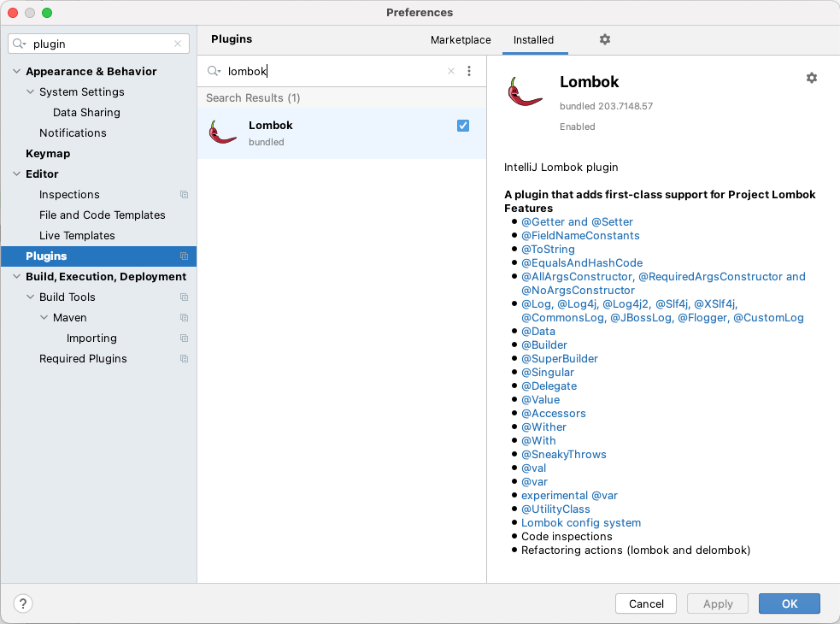840x624 pixels.
Task: Collapse the Editor section
Action: pyautogui.click(x=16, y=174)
